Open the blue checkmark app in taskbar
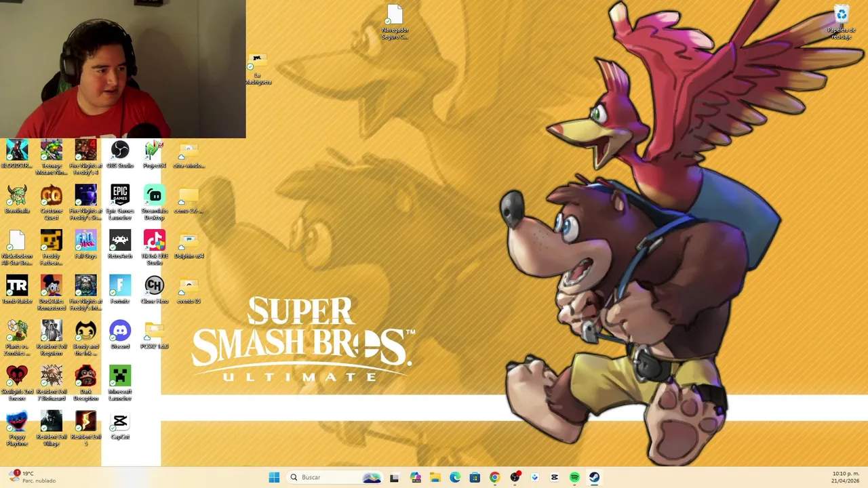 click(534, 477)
